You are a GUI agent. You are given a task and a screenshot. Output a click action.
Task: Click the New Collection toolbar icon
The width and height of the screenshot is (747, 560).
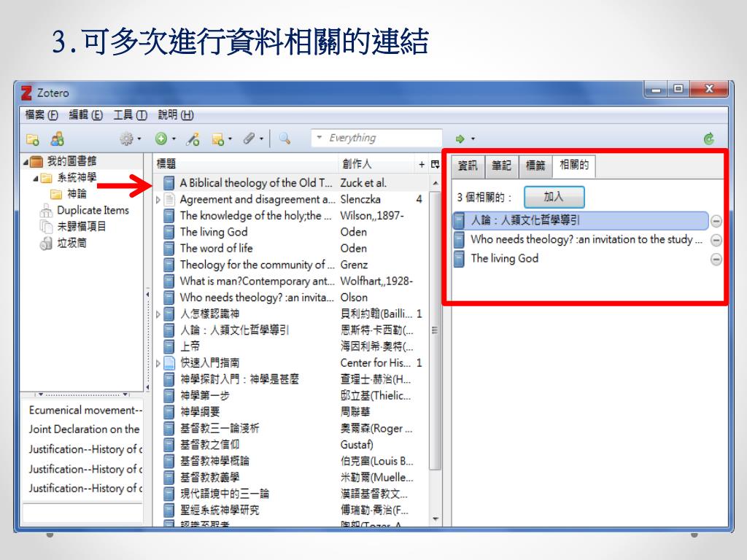(32, 139)
